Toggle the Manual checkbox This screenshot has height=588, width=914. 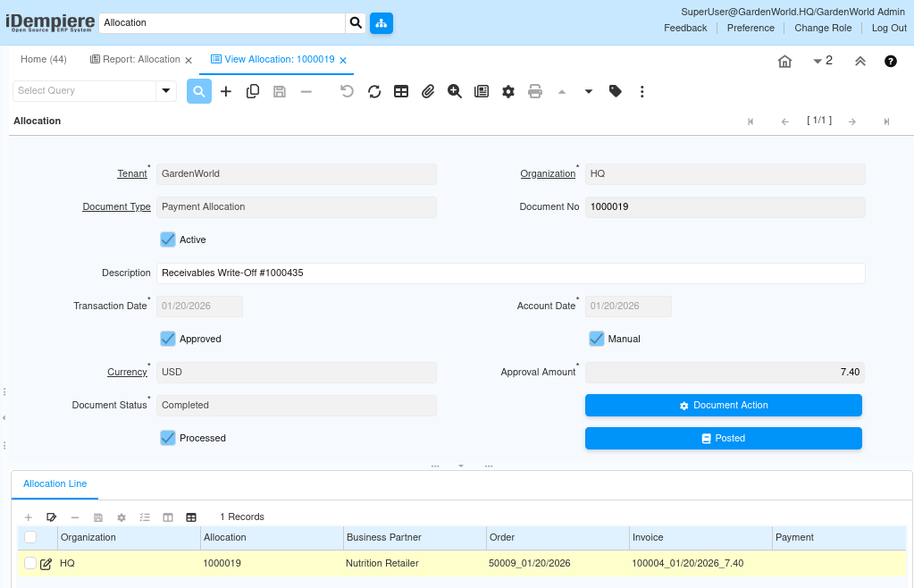point(597,339)
